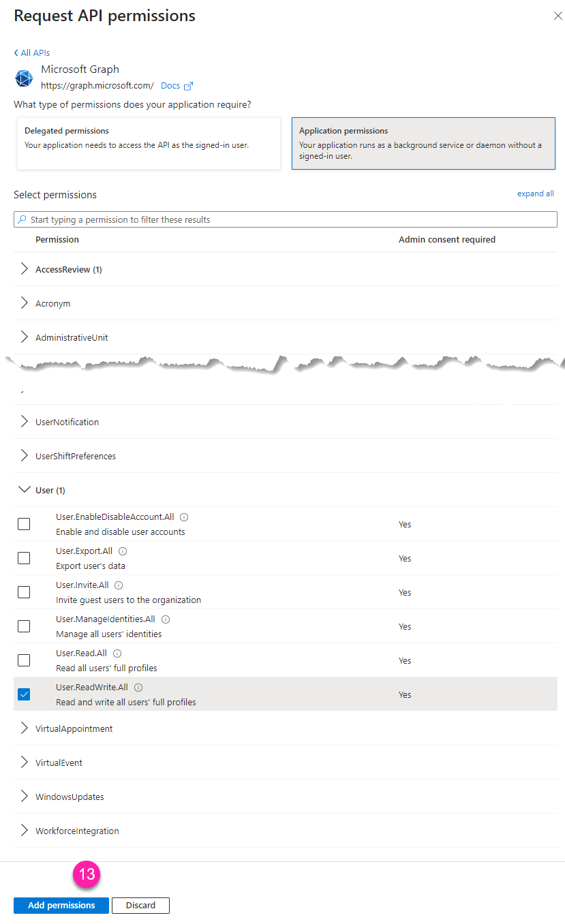Expand the VirtualAppointment group
565x924 pixels.
[x=25, y=728]
